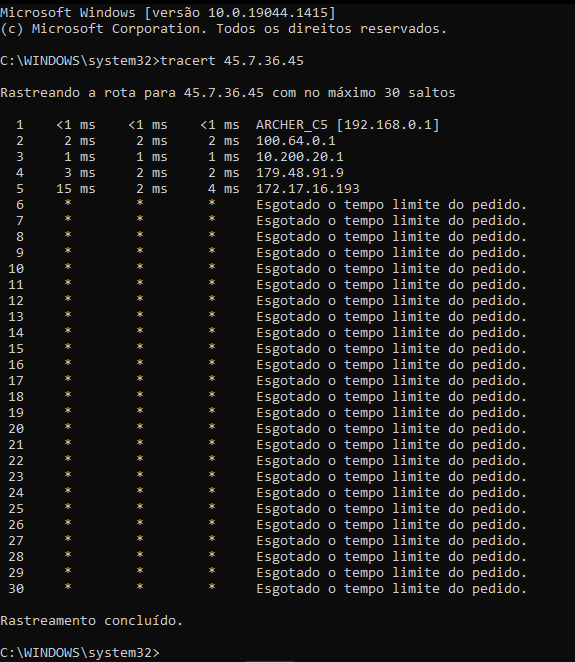Click the first asterisk of hop 10
The width and height of the screenshot is (575, 662).
click(68, 267)
